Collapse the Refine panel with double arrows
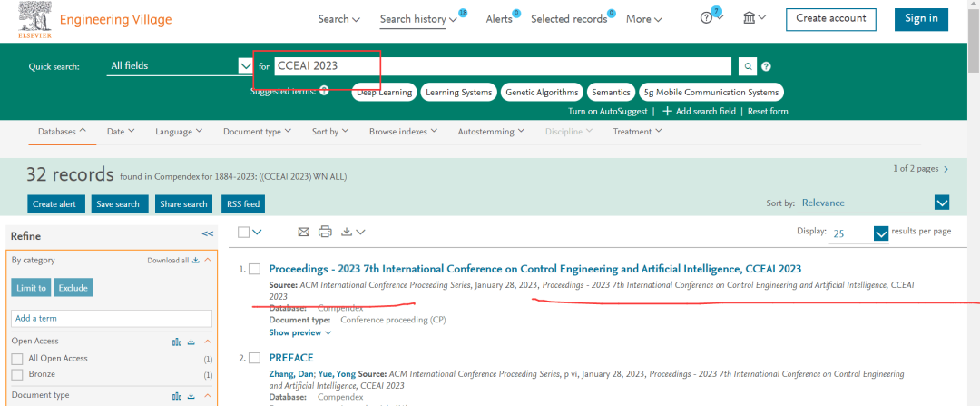980x406 pixels. (208, 233)
